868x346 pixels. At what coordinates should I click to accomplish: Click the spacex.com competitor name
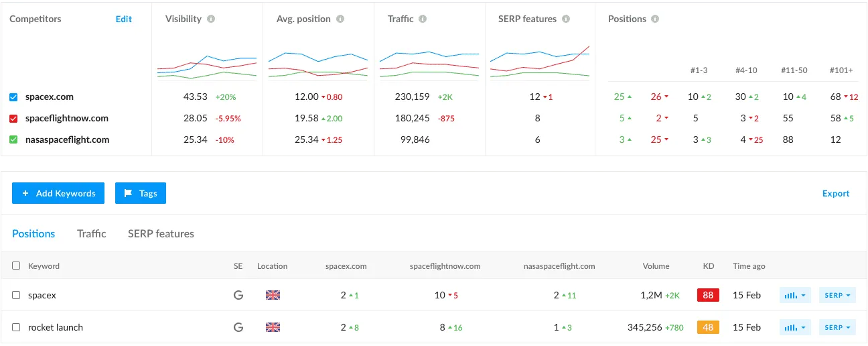coord(50,97)
